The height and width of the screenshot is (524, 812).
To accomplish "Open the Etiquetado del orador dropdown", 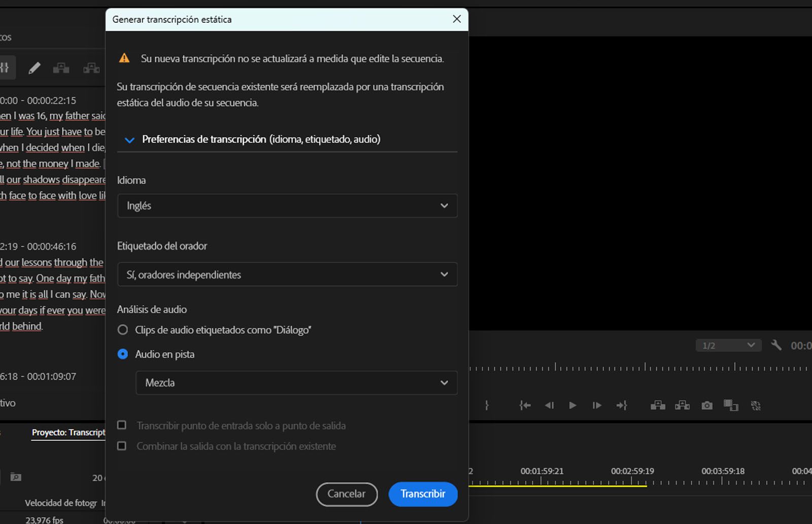I will (x=287, y=274).
